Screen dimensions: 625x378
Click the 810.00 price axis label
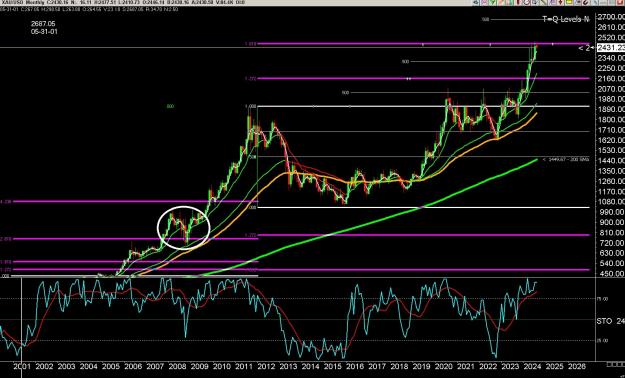[611, 232]
